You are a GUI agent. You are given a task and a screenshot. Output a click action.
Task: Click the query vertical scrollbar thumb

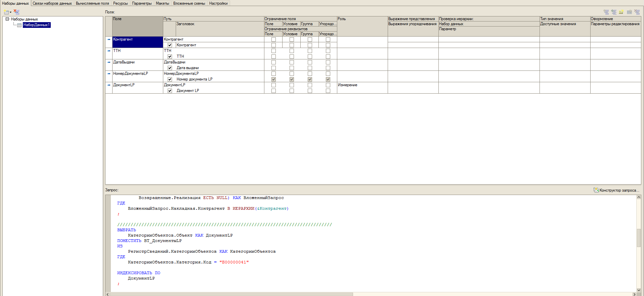639,238
